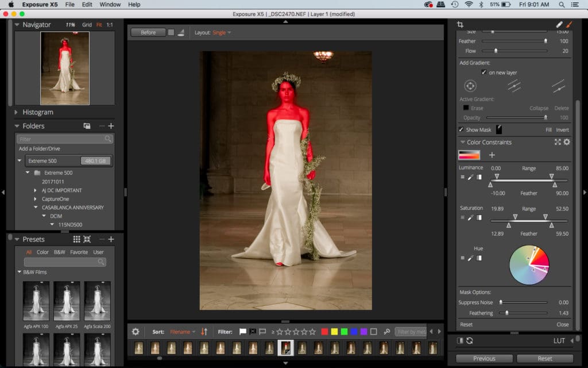Reverse the sort direction arrows

[x=204, y=332]
